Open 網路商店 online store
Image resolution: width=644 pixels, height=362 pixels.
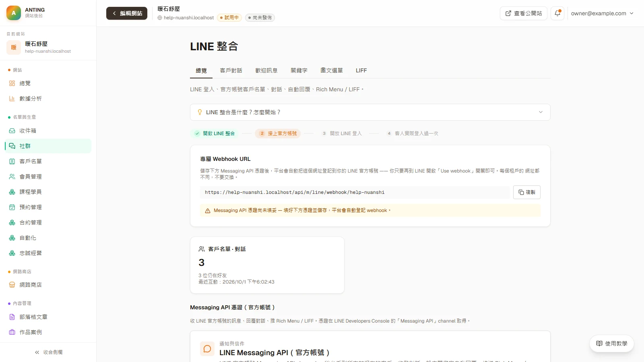coord(48,285)
